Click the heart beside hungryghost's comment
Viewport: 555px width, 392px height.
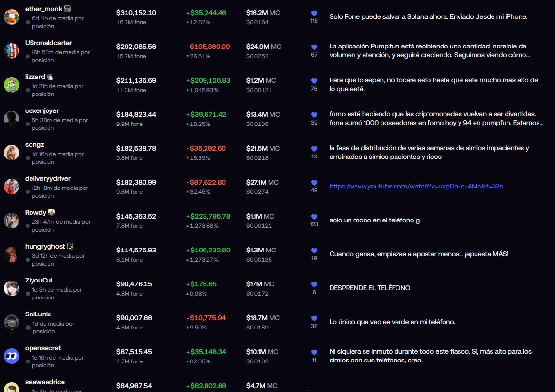coord(314,251)
